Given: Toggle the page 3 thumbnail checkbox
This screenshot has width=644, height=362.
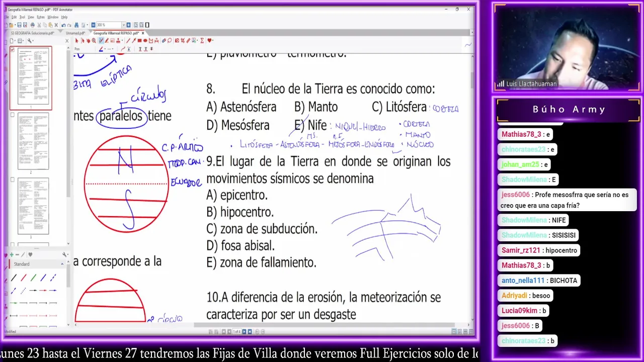Looking at the screenshot, I should [x=13, y=179].
